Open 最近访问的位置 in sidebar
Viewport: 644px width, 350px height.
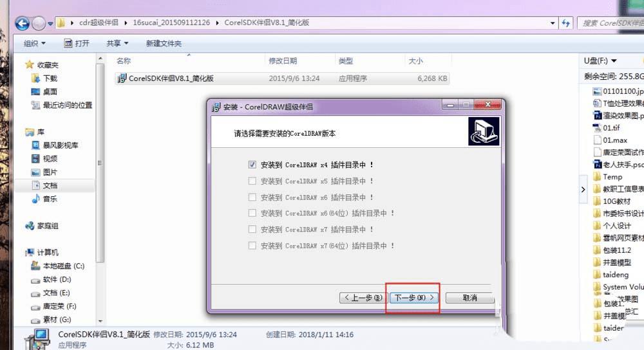(x=62, y=106)
